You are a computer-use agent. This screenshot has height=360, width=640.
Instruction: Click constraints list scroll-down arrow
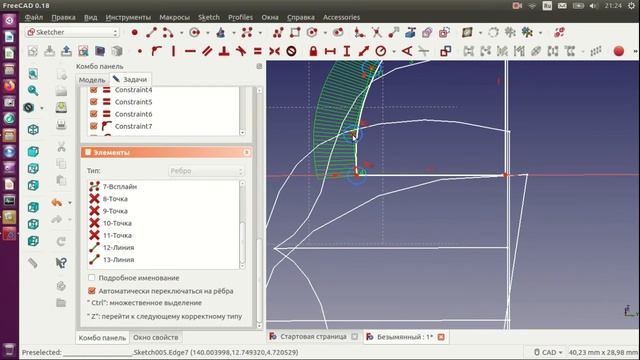pos(242,133)
